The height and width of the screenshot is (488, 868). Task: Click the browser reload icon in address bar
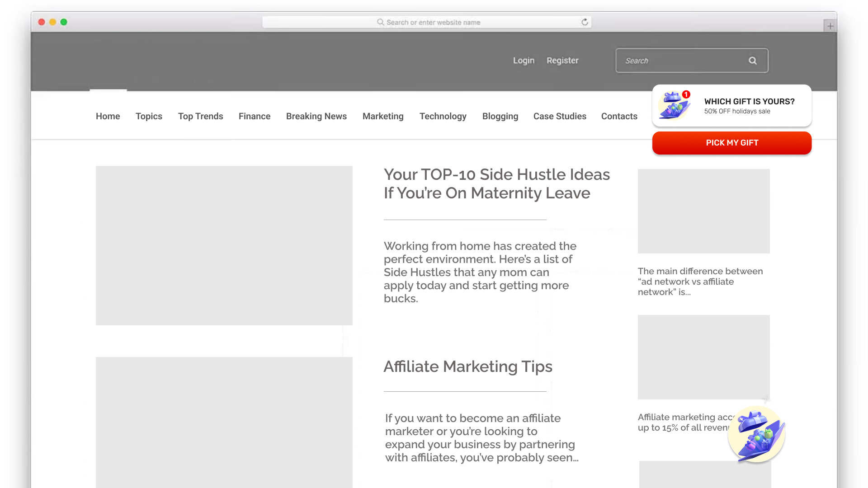click(585, 22)
